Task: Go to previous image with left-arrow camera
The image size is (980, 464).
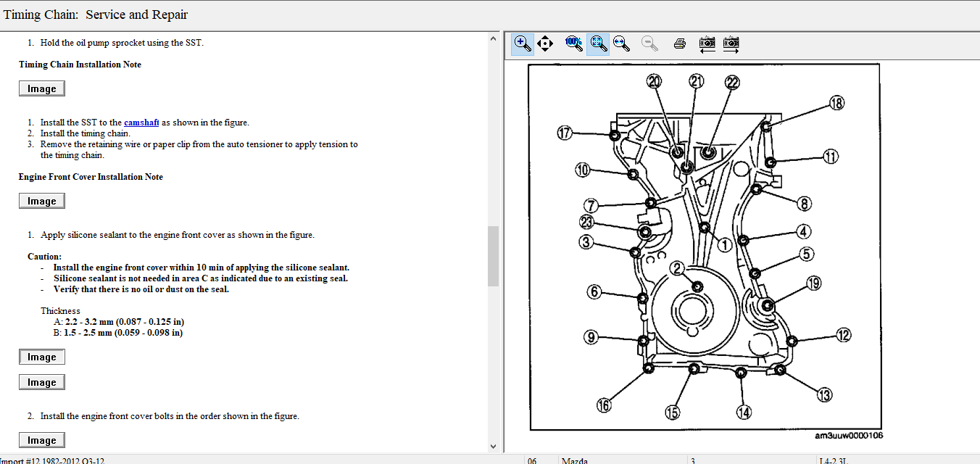Action: (x=707, y=43)
